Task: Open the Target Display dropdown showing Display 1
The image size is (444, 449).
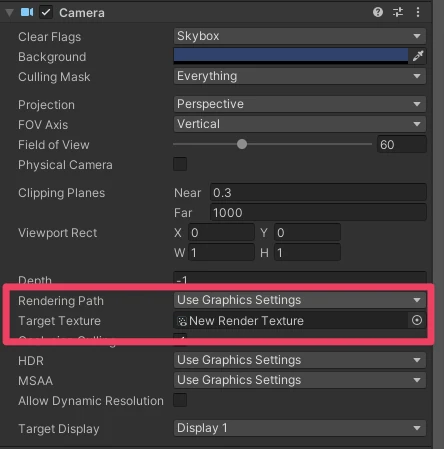Action: [300, 428]
